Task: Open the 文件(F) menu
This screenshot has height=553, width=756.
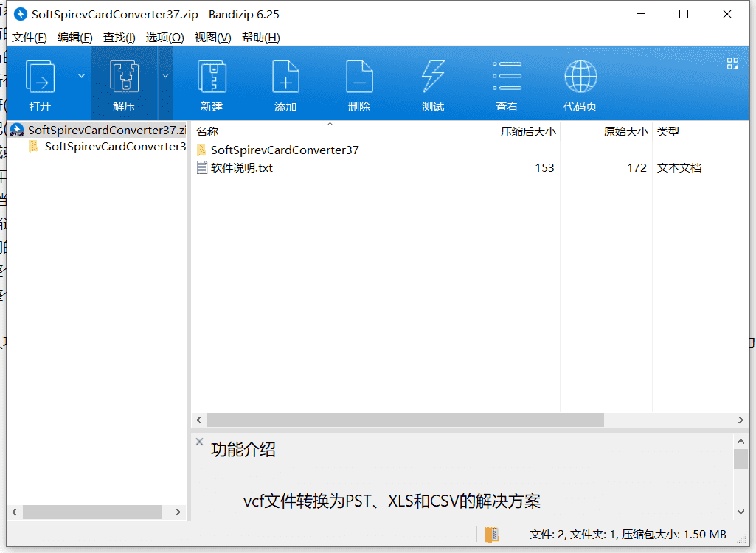Action: point(29,37)
